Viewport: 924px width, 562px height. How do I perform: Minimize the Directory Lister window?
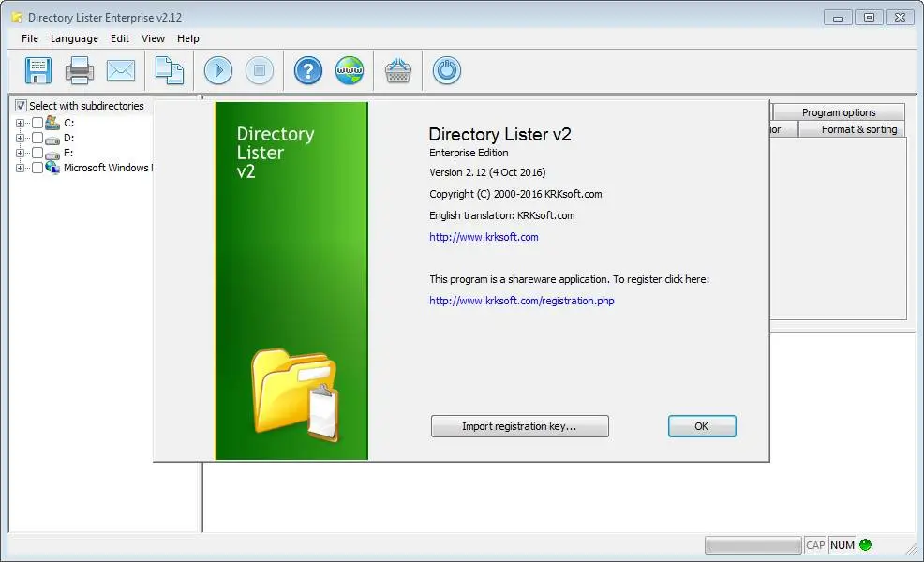point(838,18)
